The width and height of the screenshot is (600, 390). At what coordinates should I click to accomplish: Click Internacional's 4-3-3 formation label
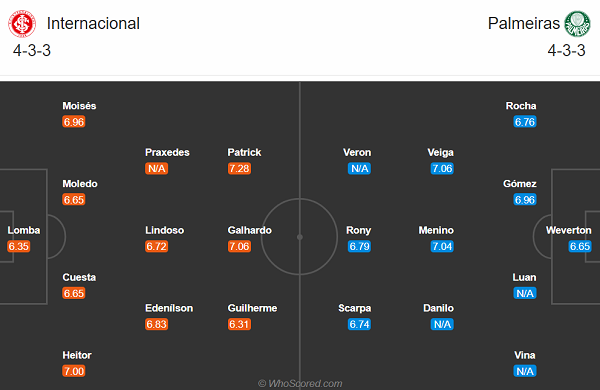[x=32, y=51]
